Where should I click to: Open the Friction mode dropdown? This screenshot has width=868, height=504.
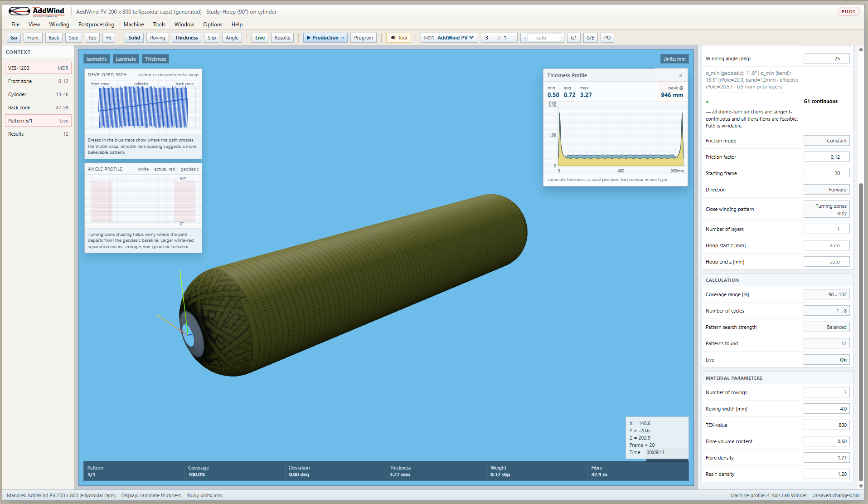(826, 141)
